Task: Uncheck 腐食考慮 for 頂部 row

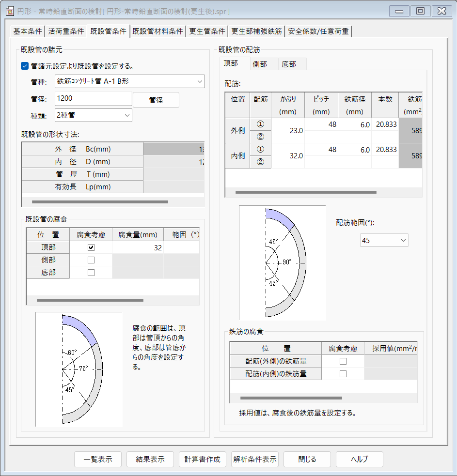Action: tap(91, 247)
